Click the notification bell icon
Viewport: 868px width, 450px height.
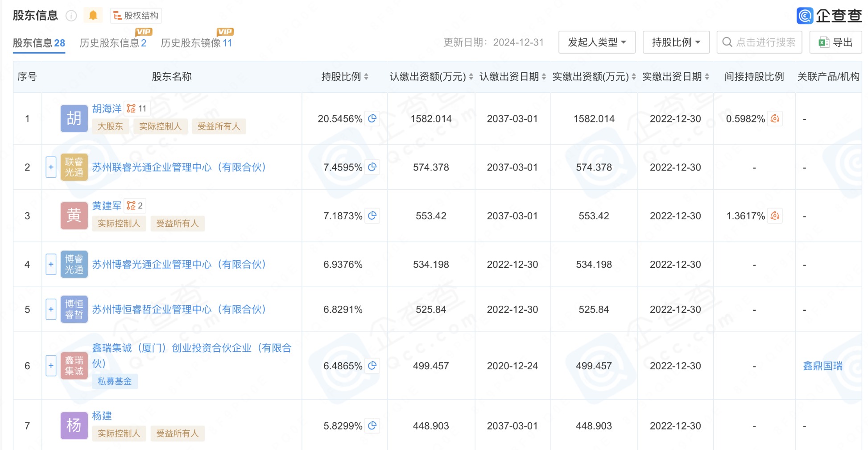[93, 16]
